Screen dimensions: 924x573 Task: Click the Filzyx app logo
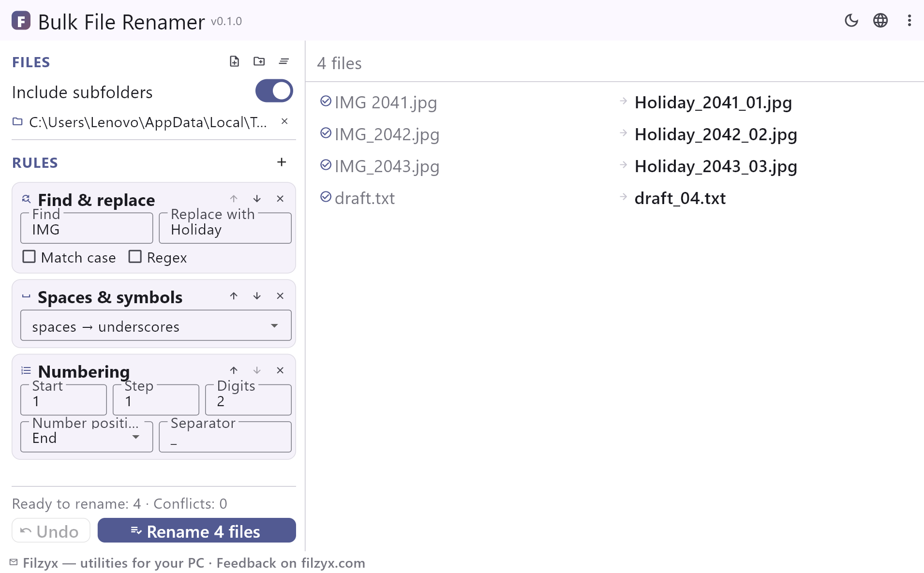[21, 21]
